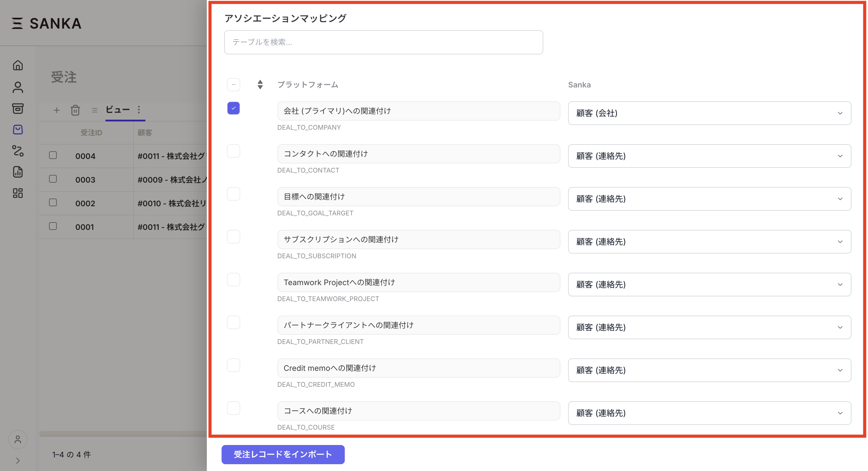868x471 pixels.
Task: Enable the DEAL_TO_SUBSCRIPTION mapping checkbox
Action: point(233,237)
